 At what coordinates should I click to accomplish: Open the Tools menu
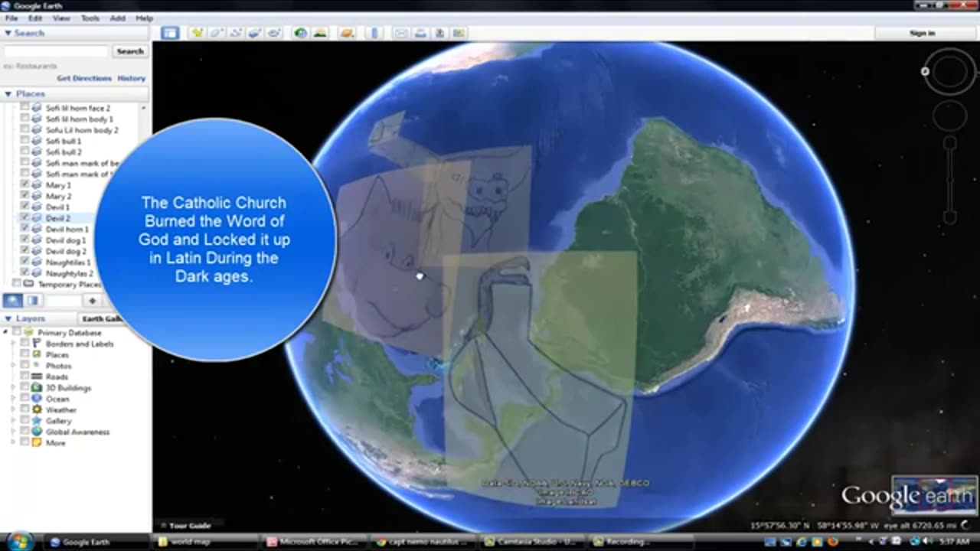point(90,18)
